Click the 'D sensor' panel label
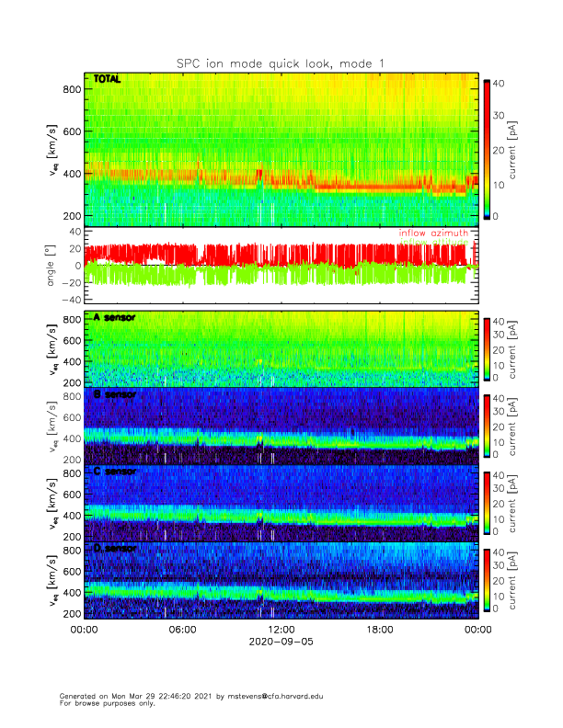Viewport: 563px width, 728px height. pyautogui.click(x=114, y=549)
